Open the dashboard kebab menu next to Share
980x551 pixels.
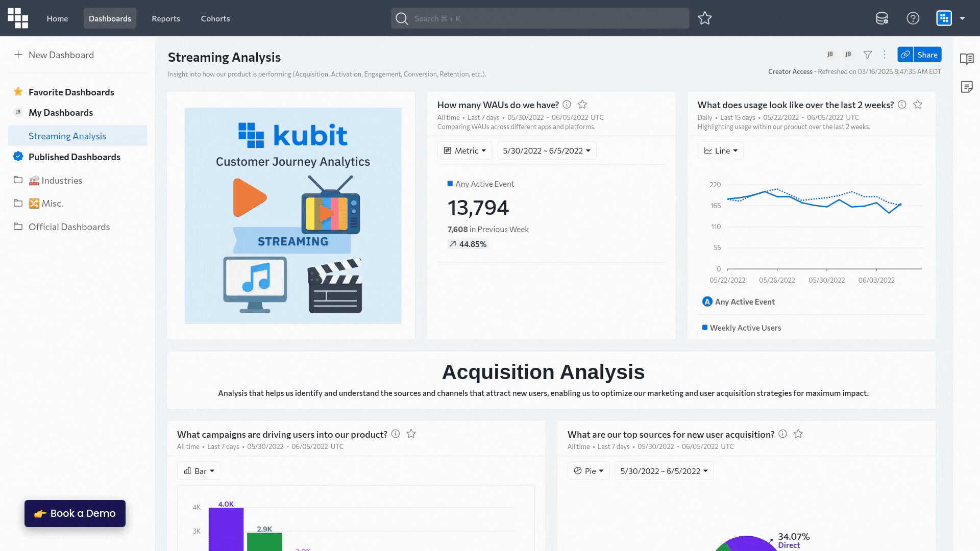pos(885,54)
